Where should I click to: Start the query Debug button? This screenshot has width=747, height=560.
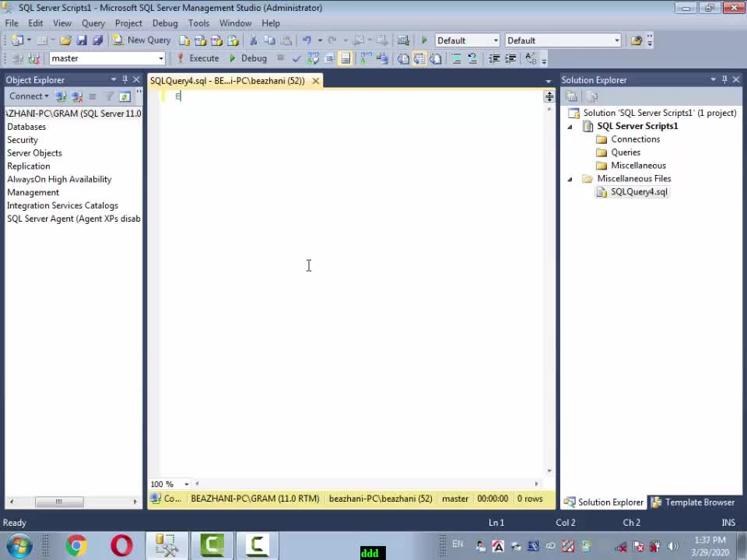click(x=247, y=58)
